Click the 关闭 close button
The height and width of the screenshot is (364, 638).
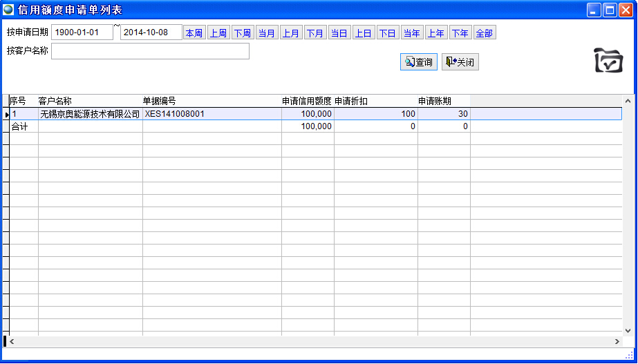[460, 62]
